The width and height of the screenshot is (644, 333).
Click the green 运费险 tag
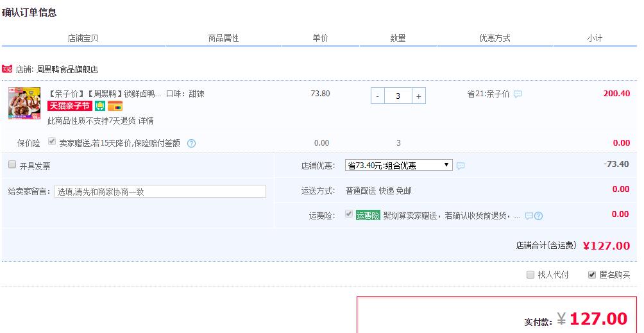pyautogui.click(x=368, y=216)
